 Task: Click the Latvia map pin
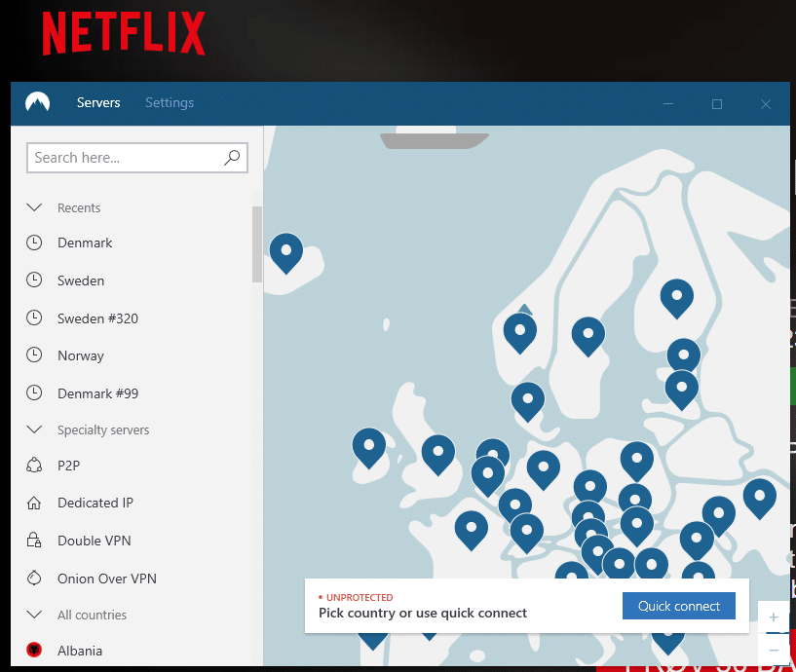tap(682, 391)
